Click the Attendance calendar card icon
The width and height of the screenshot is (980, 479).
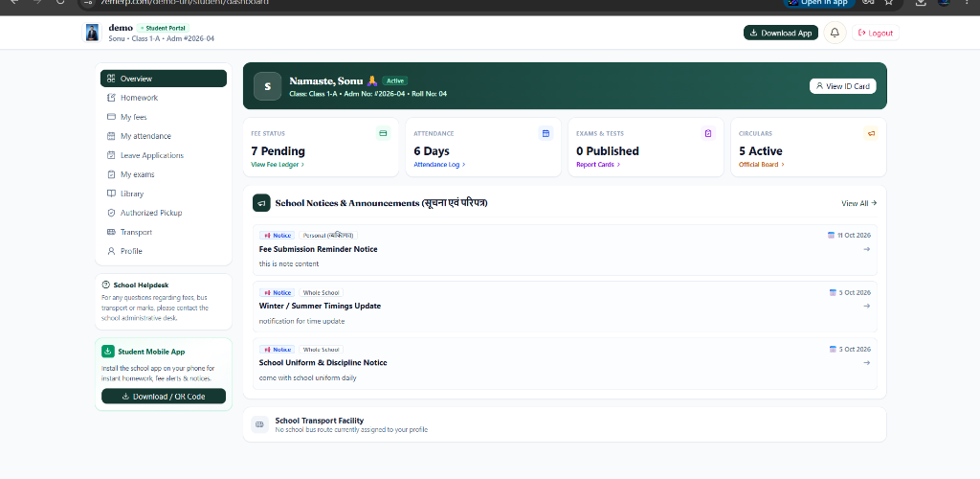click(x=546, y=133)
